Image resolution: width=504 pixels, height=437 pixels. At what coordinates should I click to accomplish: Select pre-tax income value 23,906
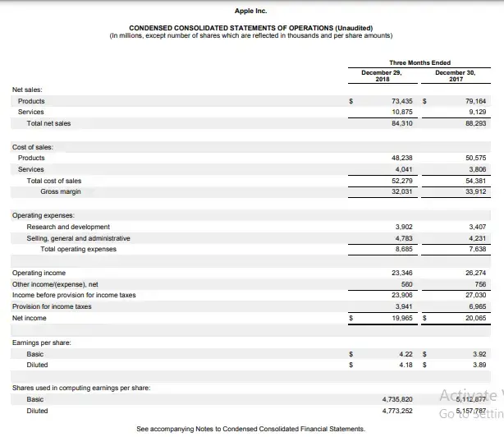click(x=401, y=295)
